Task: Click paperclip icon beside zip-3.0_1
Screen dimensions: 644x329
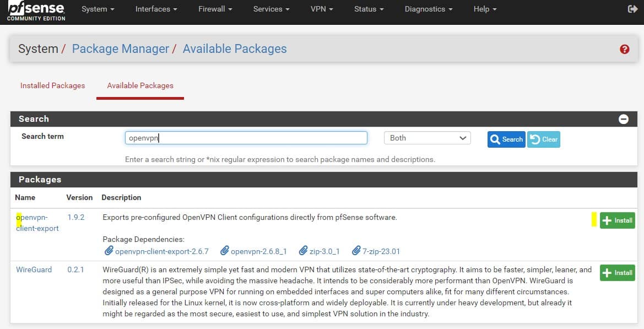Action: tap(303, 251)
